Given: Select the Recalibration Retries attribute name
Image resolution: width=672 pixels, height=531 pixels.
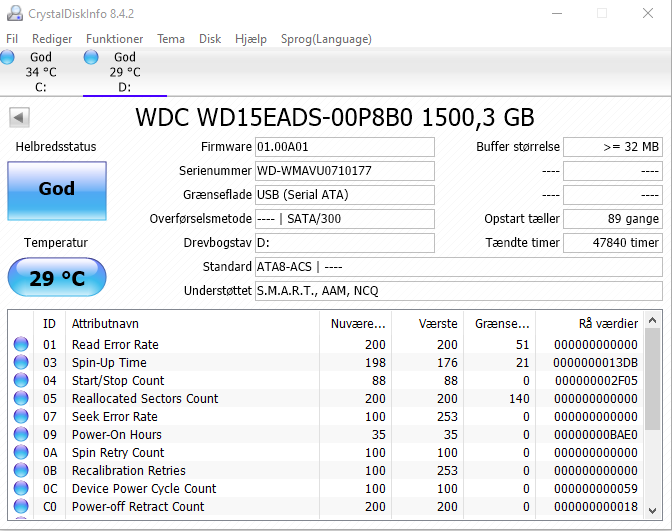Looking at the screenshot, I should 129,471.
